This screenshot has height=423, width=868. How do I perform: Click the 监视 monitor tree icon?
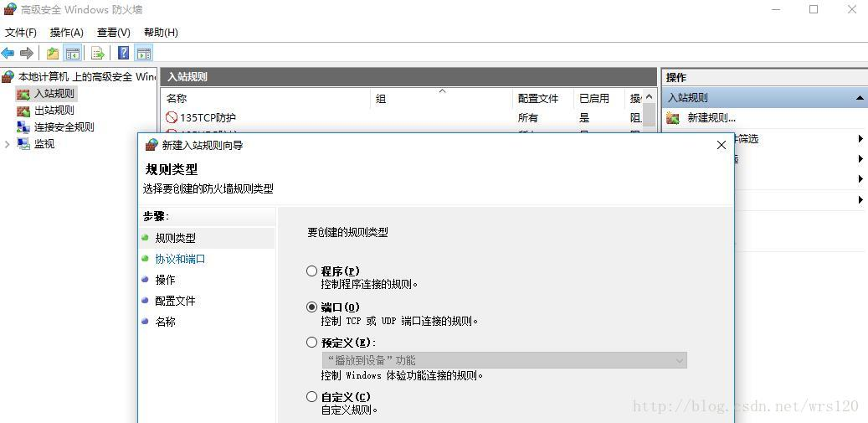(x=23, y=144)
